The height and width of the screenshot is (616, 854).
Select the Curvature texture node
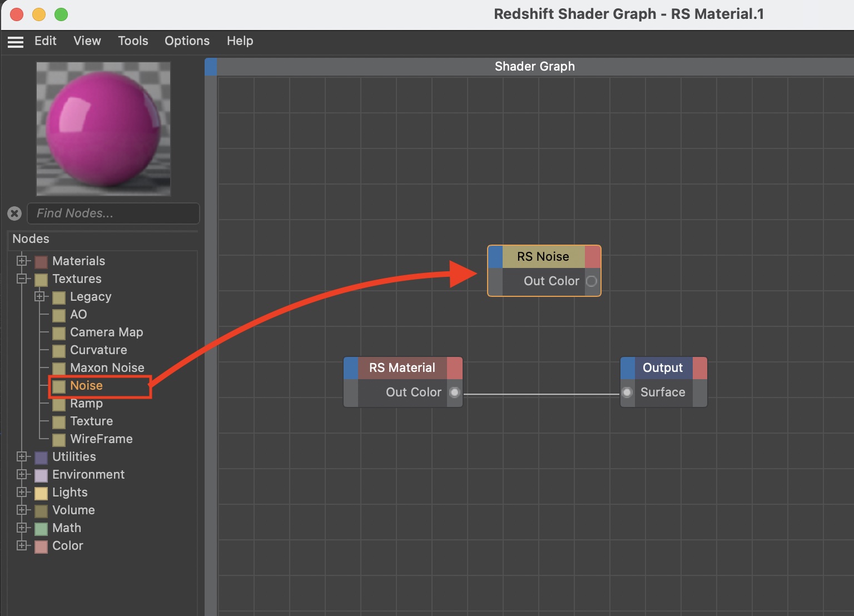(98, 350)
